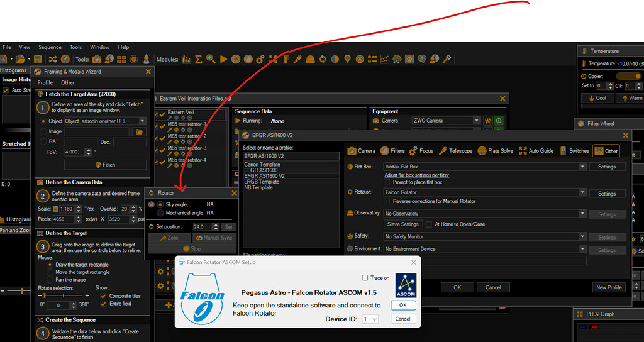
Task: Open the Profile menu in Framing Wizard
Action: pos(45,82)
